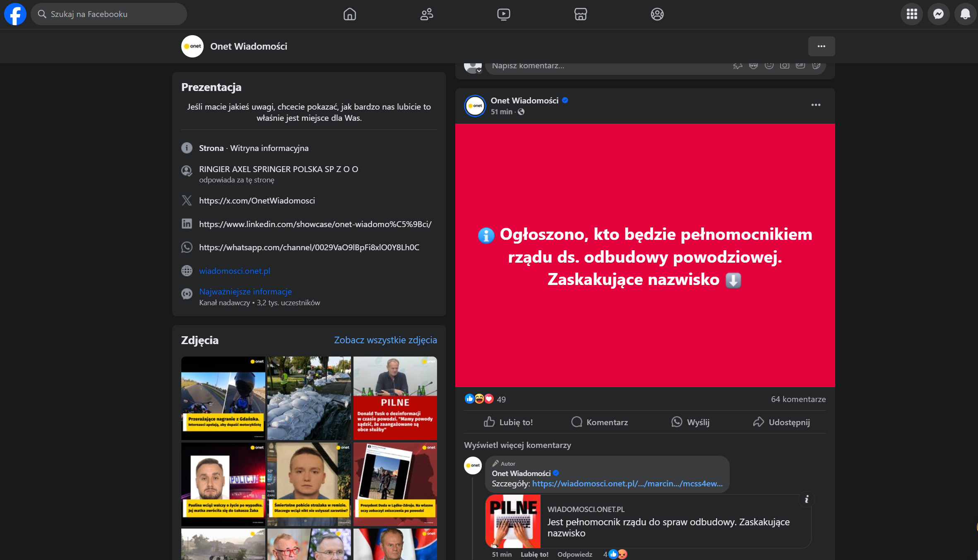This screenshot has width=978, height=560.
Task: Click the LinkedIn logo icon
Action: pos(187,224)
